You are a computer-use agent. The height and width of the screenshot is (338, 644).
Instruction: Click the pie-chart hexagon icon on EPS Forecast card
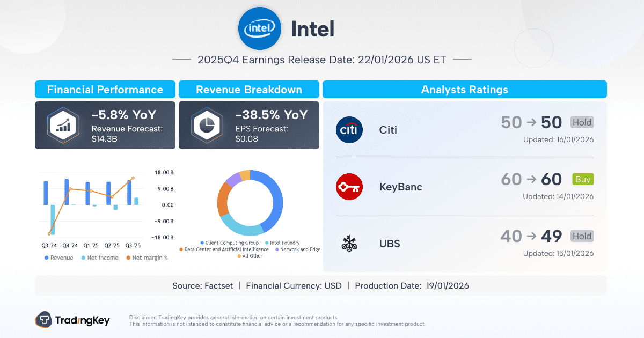click(x=206, y=124)
